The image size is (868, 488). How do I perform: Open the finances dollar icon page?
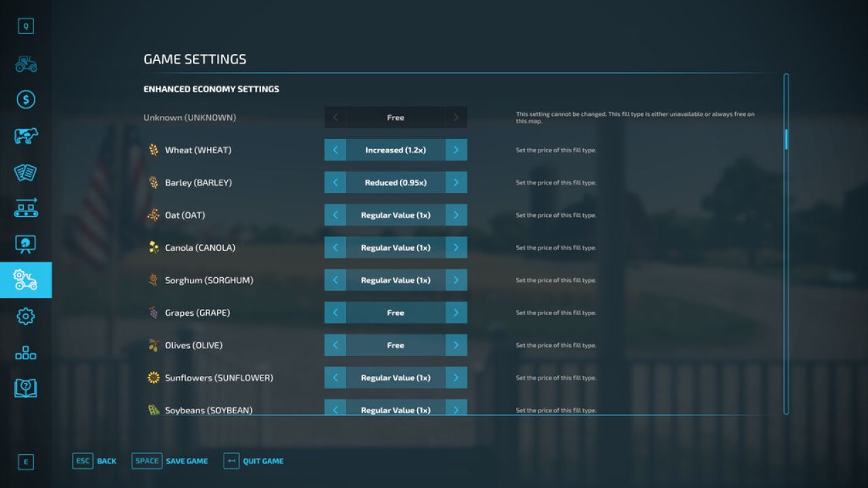coord(26,100)
